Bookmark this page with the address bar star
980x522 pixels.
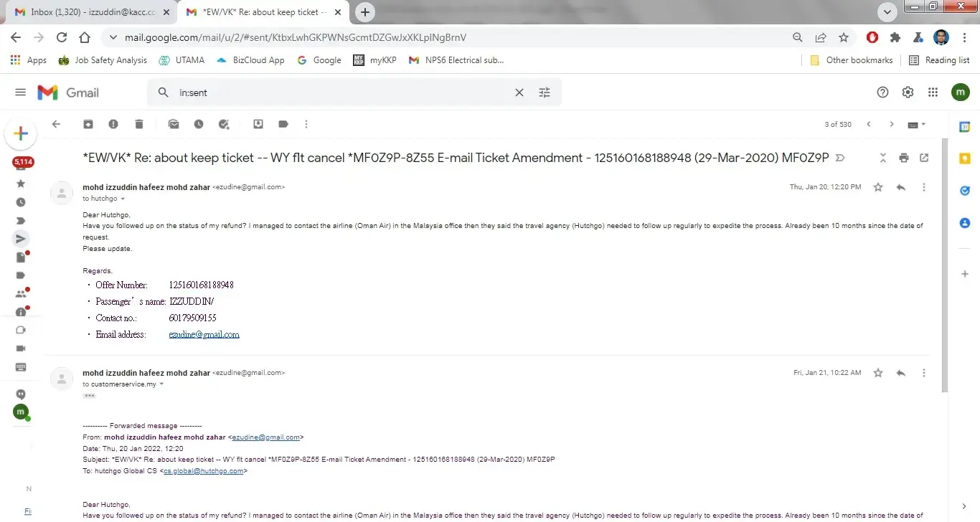pos(844,37)
